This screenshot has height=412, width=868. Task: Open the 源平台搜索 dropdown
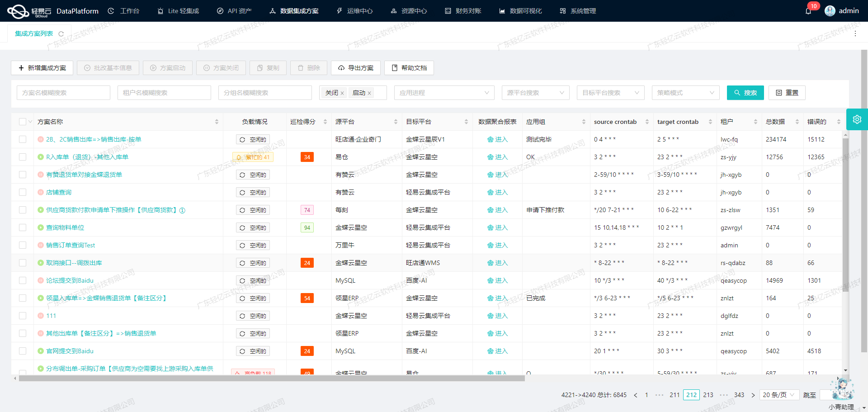[x=535, y=93]
